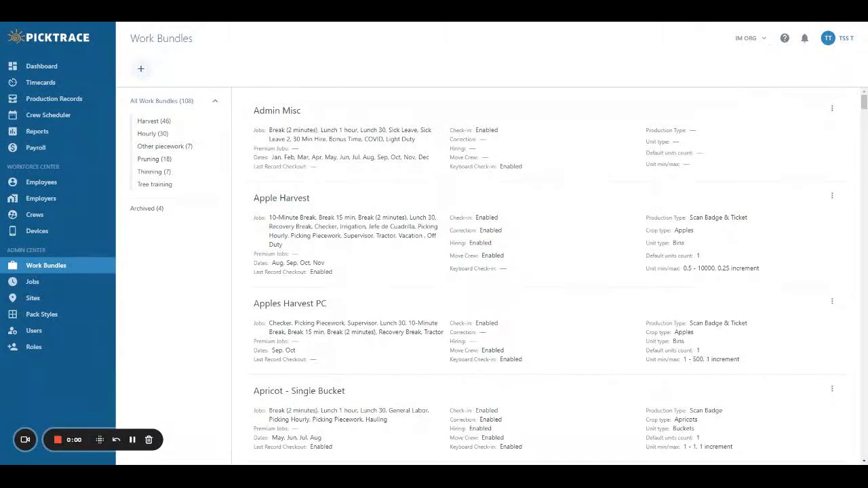Stop the screen recording

(58, 440)
